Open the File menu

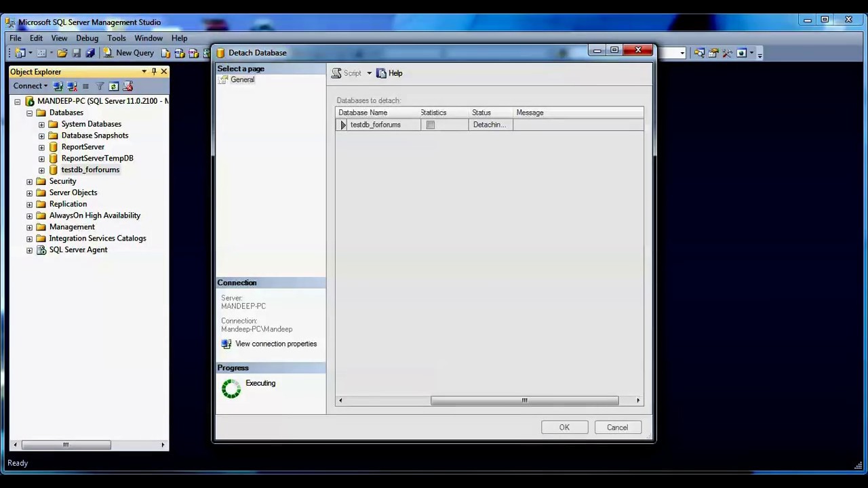coord(15,38)
